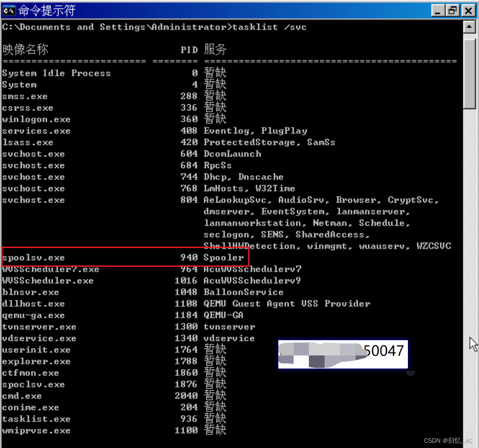The height and width of the screenshot is (448, 479).
Task: Click the 'tvnserver.exe' process name
Action: (x=39, y=327)
